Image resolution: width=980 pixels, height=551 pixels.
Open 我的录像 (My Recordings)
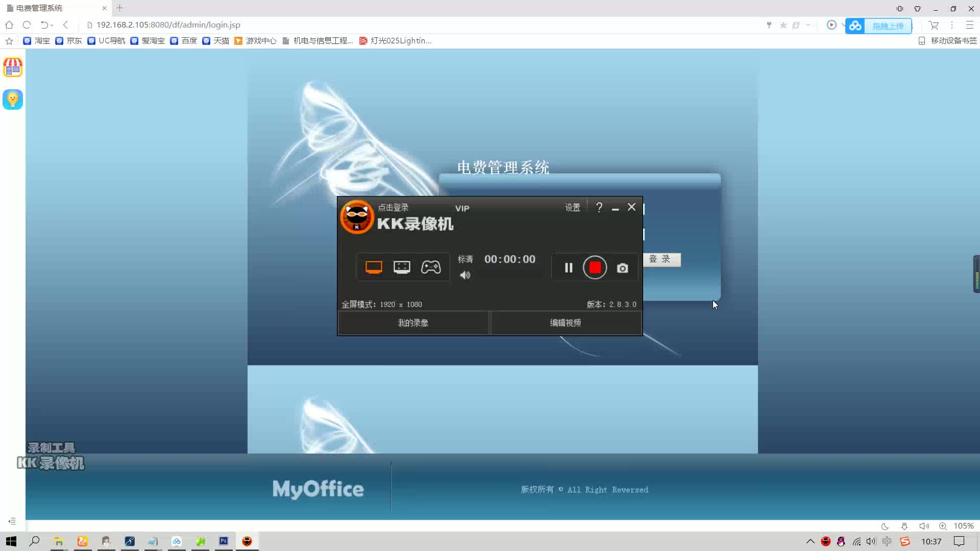(x=413, y=322)
